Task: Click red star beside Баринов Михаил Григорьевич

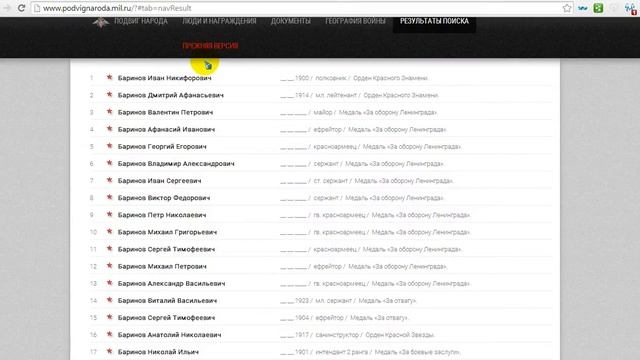Action: click(x=109, y=231)
